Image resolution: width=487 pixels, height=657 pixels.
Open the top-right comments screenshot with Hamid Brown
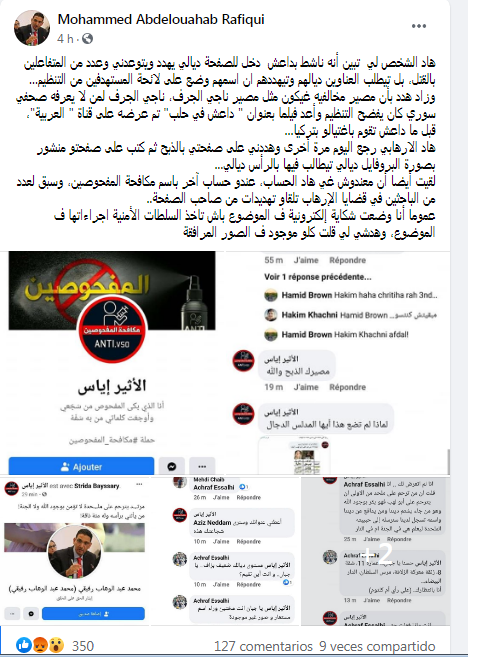(338, 363)
